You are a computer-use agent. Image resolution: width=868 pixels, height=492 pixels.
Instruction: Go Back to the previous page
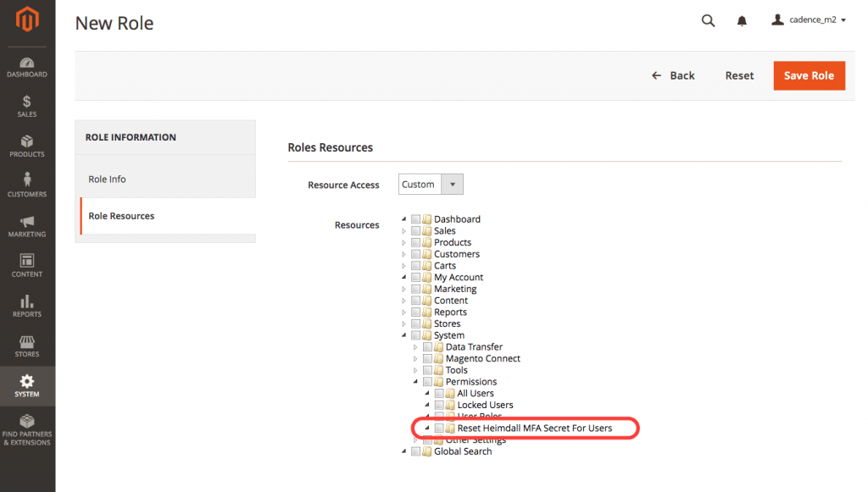[x=673, y=75]
